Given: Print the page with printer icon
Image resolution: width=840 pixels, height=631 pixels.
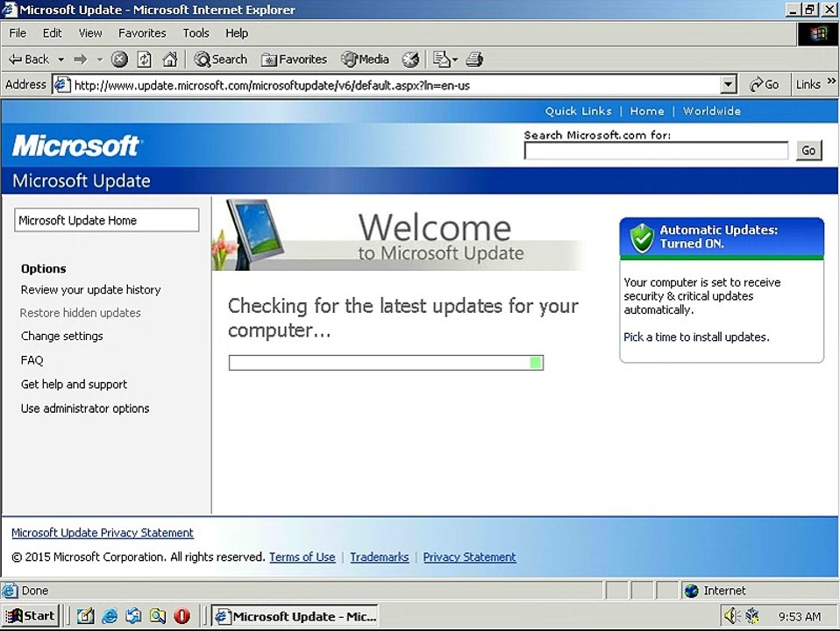Looking at the screenshot, I should point(474,59).
